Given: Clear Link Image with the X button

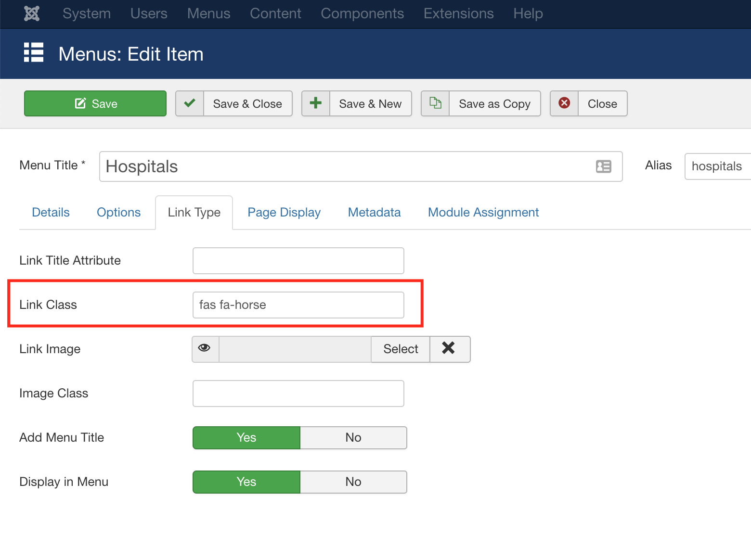Looking at the screenshot, I should click(x=449, y=349).
